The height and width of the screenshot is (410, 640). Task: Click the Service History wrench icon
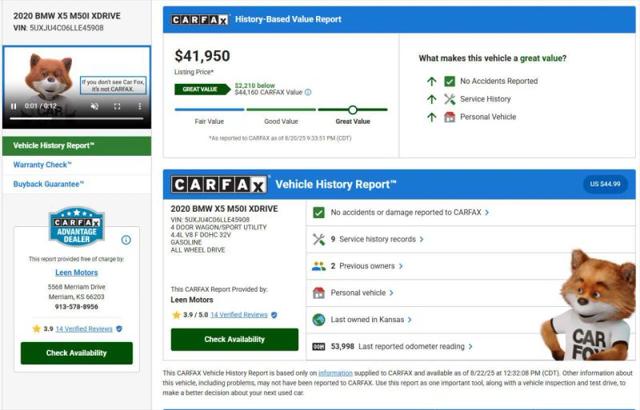tap(449, 99)
